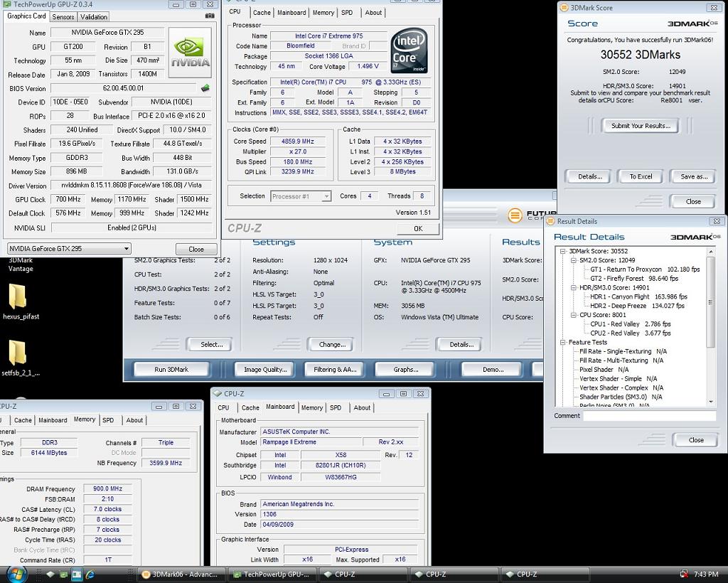Screen dimensions: 728x583
Task: Open the hexus_pifast desktop folder
Action: point(18,301)
